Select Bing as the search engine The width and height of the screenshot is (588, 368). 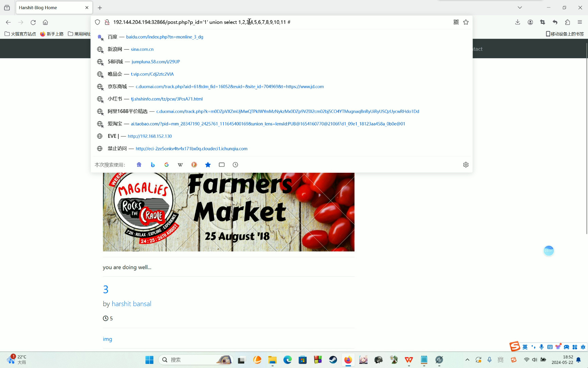152,165
